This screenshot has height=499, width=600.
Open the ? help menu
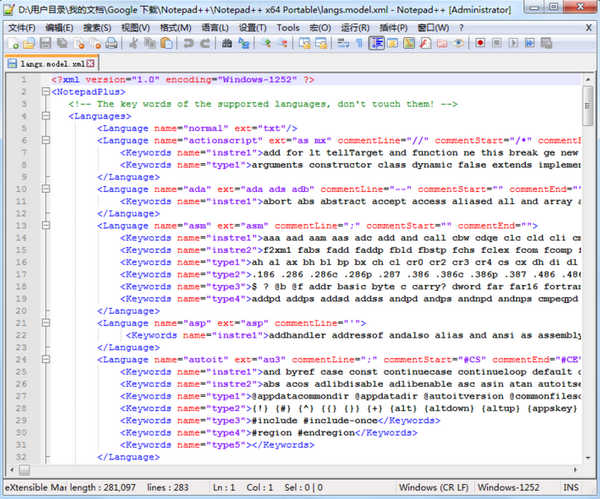pyautogui.click(x=461, y=28)
